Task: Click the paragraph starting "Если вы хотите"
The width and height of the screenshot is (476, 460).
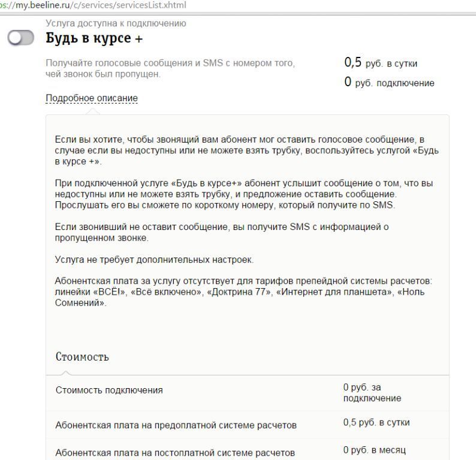Action: coord(246,150)
